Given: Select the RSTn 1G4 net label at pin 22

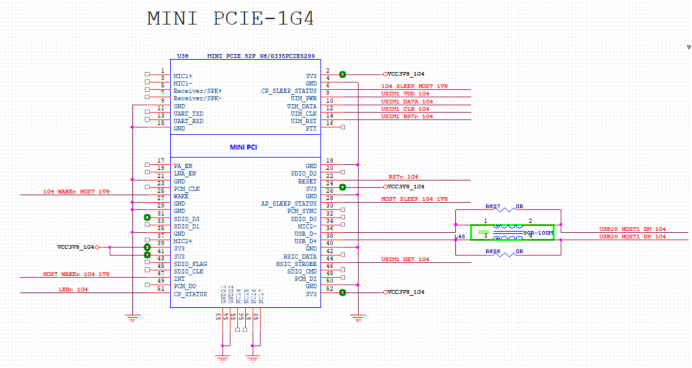Looking at the screenshot, I should (x=403, y=176).
